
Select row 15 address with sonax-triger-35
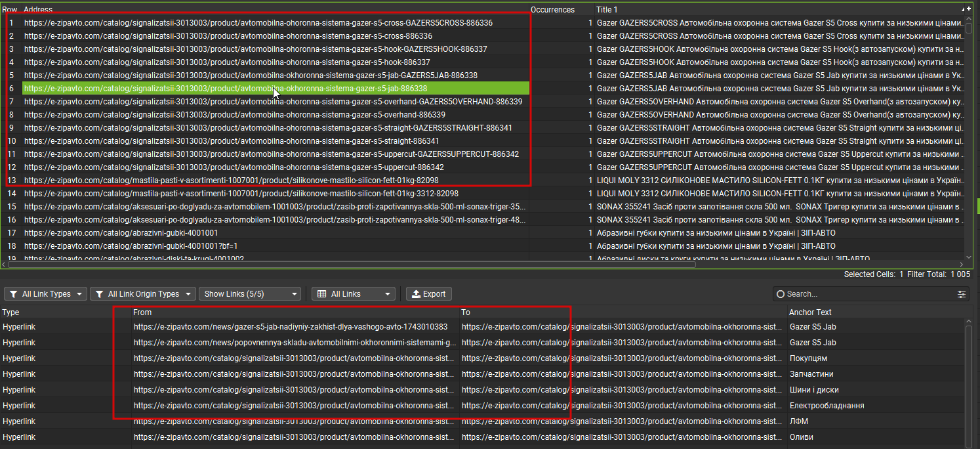275,206
